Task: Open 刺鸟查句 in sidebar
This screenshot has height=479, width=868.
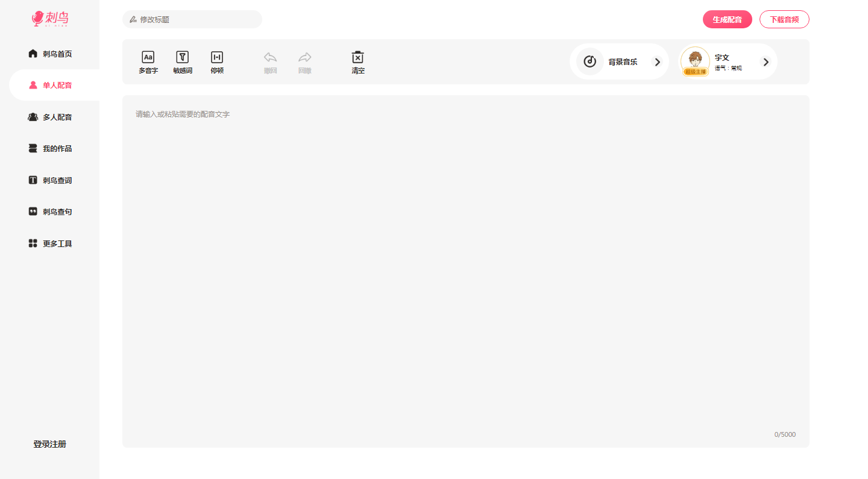Action: 51,212
